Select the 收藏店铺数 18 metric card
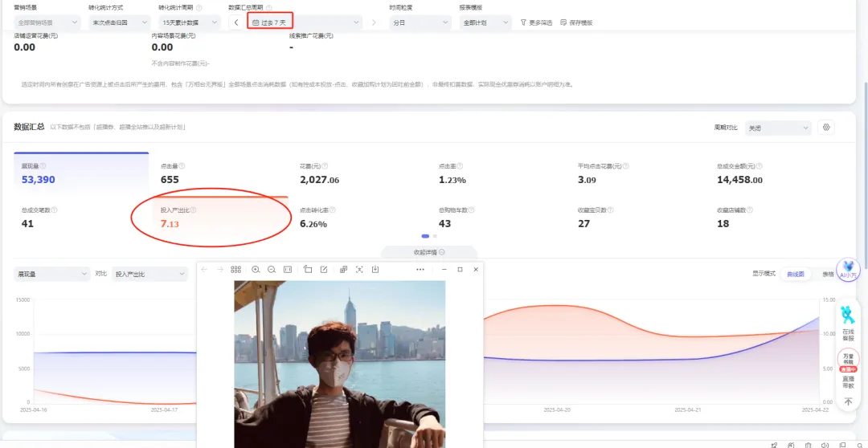Image resolution: width=868 pixels, height=448 pixels. tap(776, 217)
